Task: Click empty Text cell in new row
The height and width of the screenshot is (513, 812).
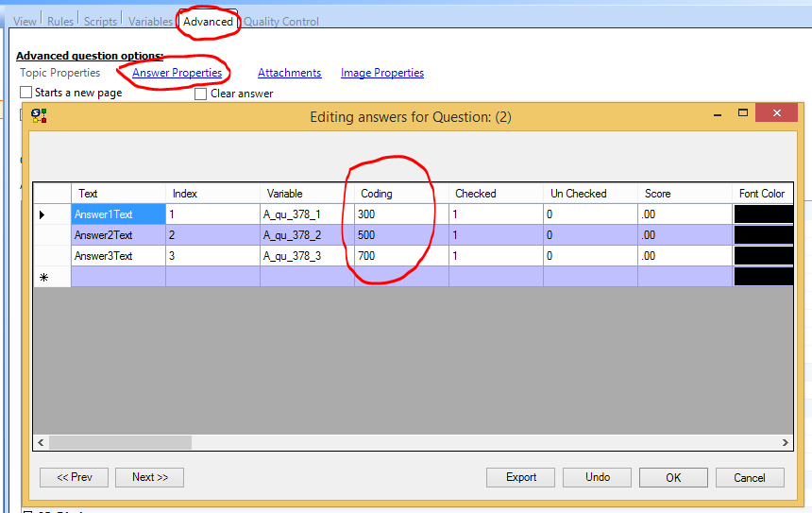Action: point(118,277)
